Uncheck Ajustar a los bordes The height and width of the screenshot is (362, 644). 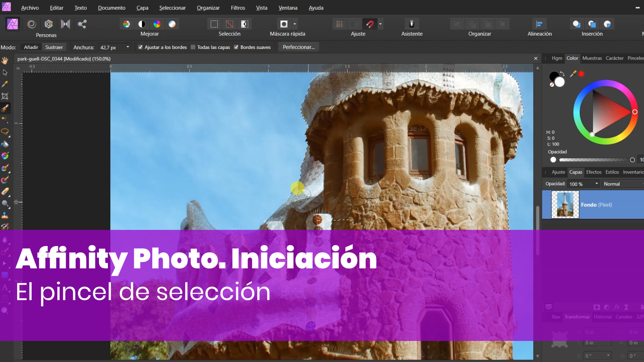141,47
